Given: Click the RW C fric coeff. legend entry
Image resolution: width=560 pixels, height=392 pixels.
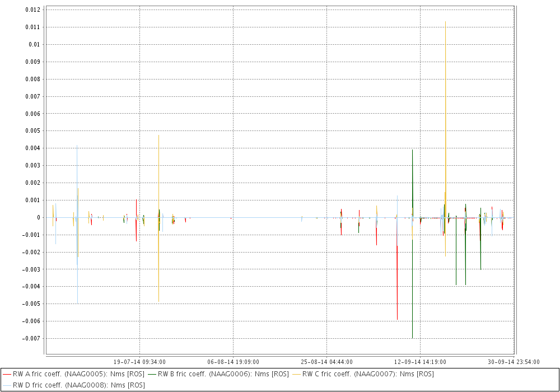Looking at the screenshot, I should (363, 374).
